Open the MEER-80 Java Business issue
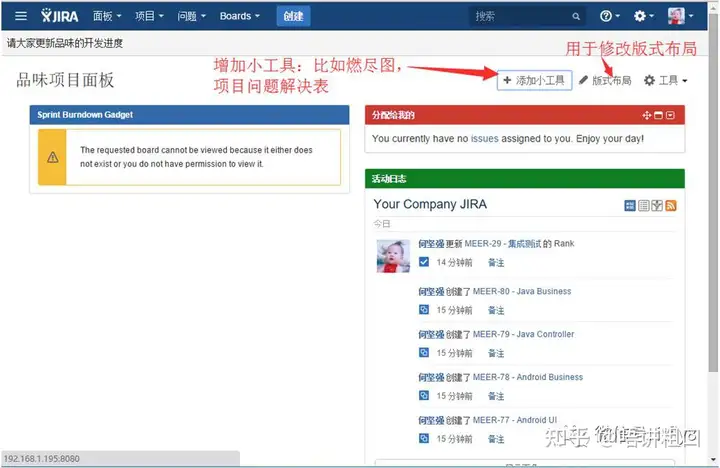Image resolution: width=720 pixels, height=468 pixels. tap(522, 291)
